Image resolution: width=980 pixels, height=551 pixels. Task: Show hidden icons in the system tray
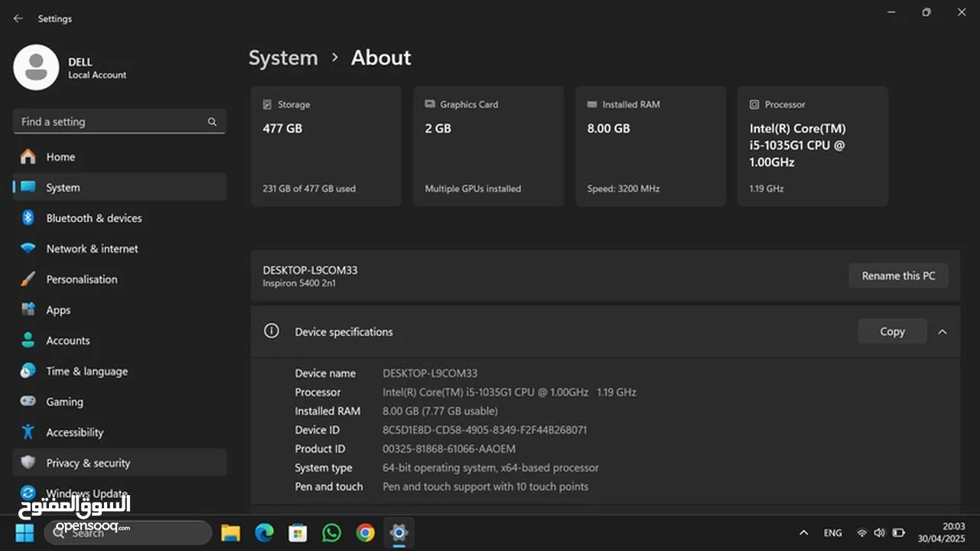tap(803, 533)
